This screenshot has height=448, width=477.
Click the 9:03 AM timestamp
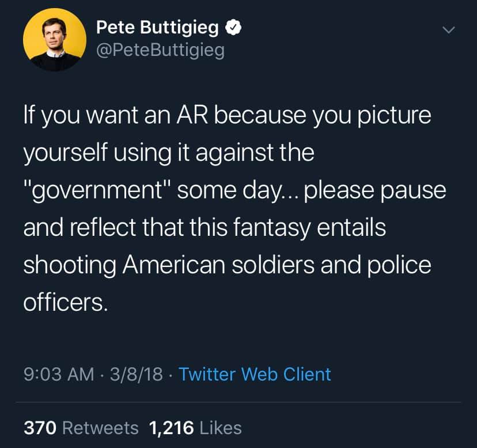point(59,374)
